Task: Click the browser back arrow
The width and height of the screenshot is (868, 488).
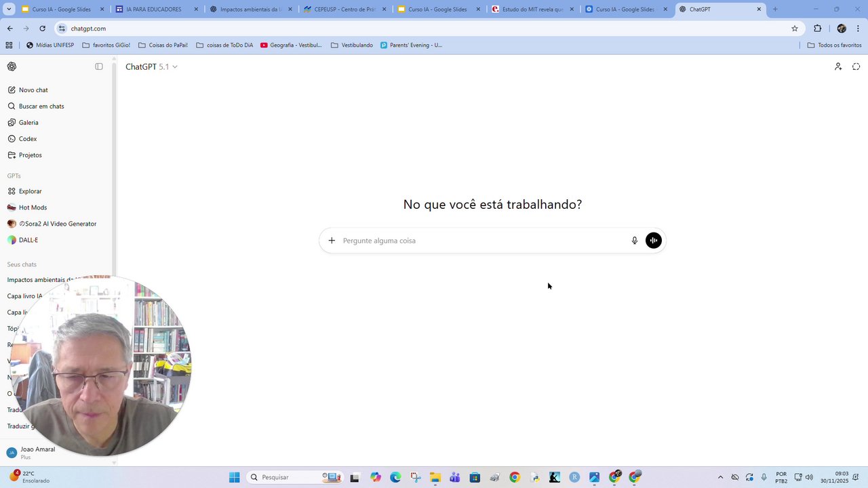Action: 9,28
